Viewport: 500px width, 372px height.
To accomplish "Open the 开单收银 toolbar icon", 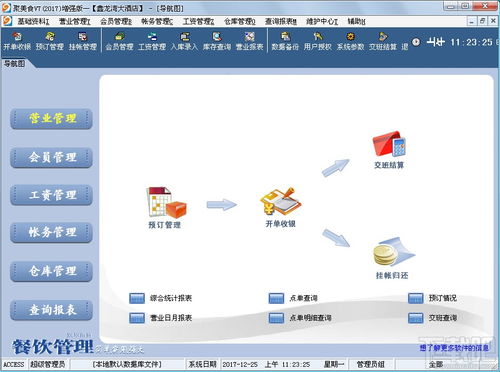I will click(17, 41).
